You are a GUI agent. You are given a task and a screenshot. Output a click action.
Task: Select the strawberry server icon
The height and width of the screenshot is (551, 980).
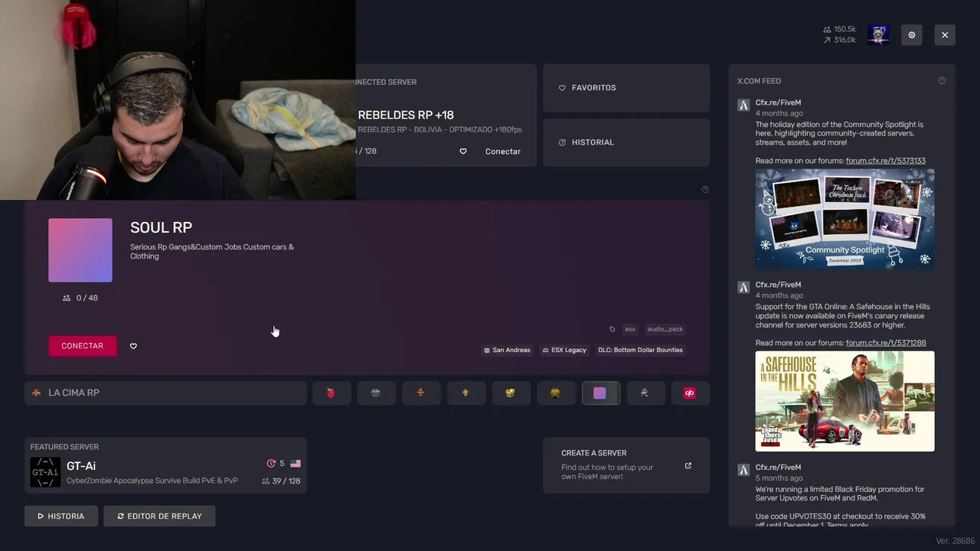[331, 393]
